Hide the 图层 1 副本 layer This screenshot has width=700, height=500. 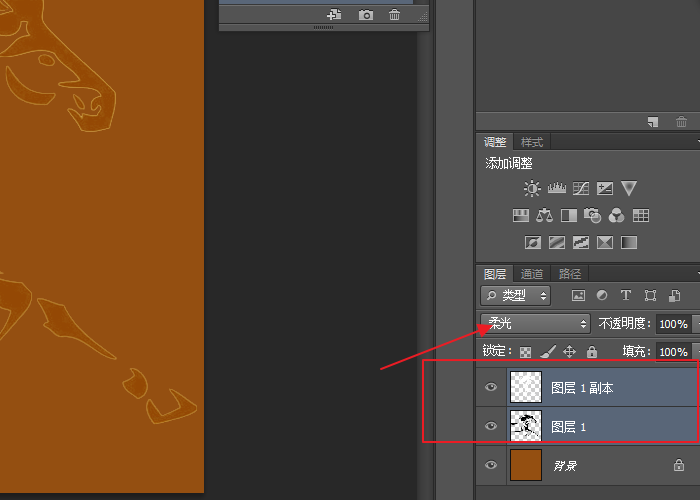pos(491,387)
